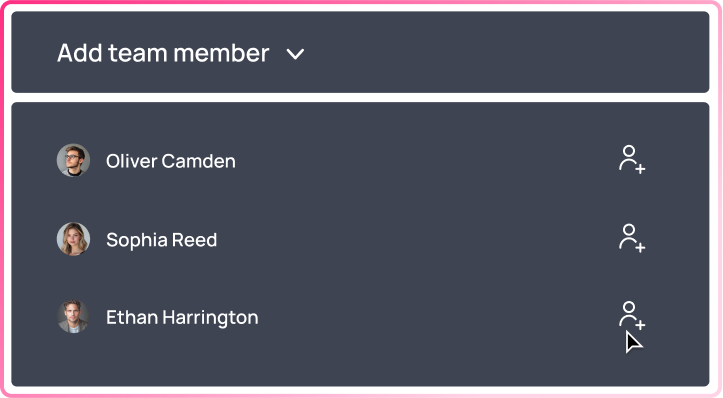Collapse list via the Add team member chevron

tap(295, 54)
